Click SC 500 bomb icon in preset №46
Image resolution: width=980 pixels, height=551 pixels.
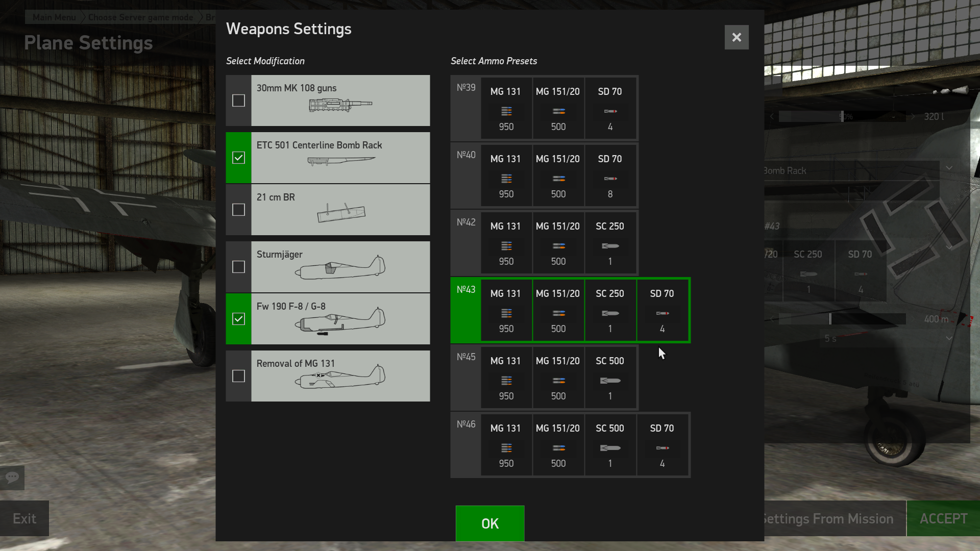[610, 448]
